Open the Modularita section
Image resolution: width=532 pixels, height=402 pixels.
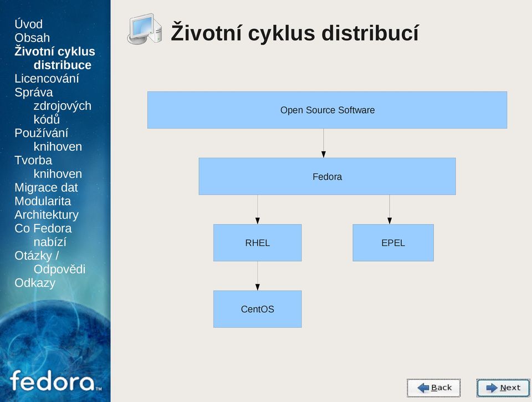click(43, 201)
